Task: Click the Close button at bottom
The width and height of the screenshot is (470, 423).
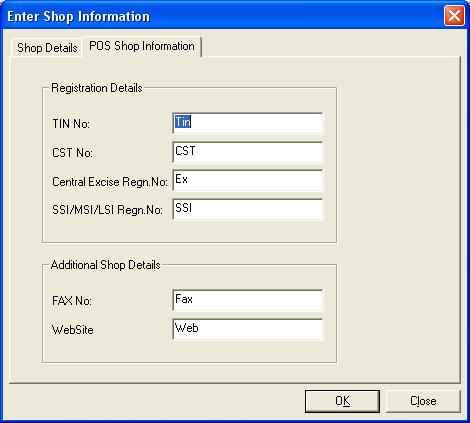Action: point(423,401)
